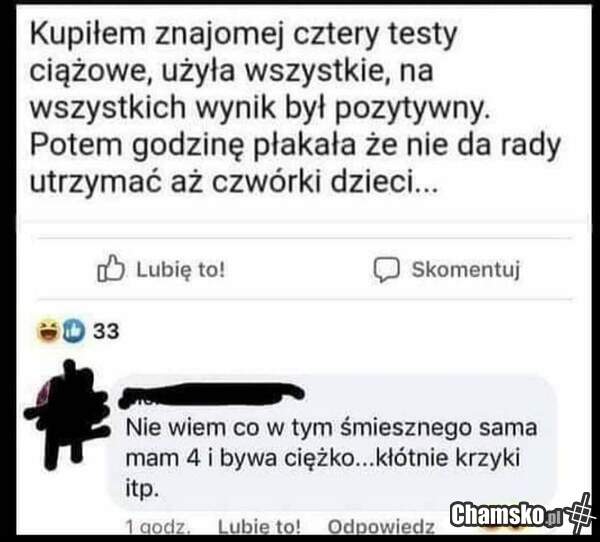Click the comment's last line itp.
This screenshot has width=600, height=542.
pyautogui.click(x=142, y=488)
